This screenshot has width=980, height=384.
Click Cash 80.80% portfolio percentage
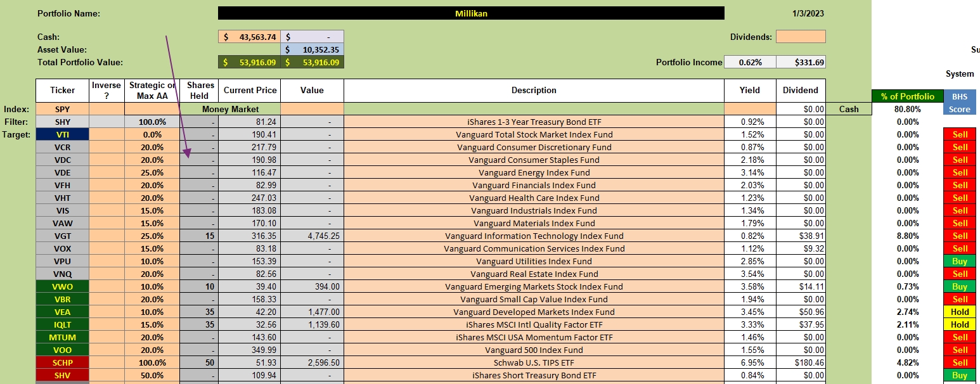908,109
